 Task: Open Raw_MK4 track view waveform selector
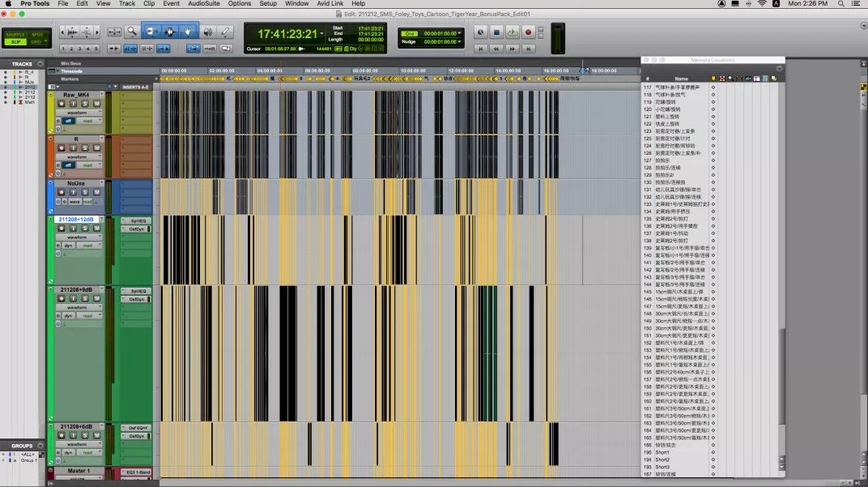(x=78, y=113)
